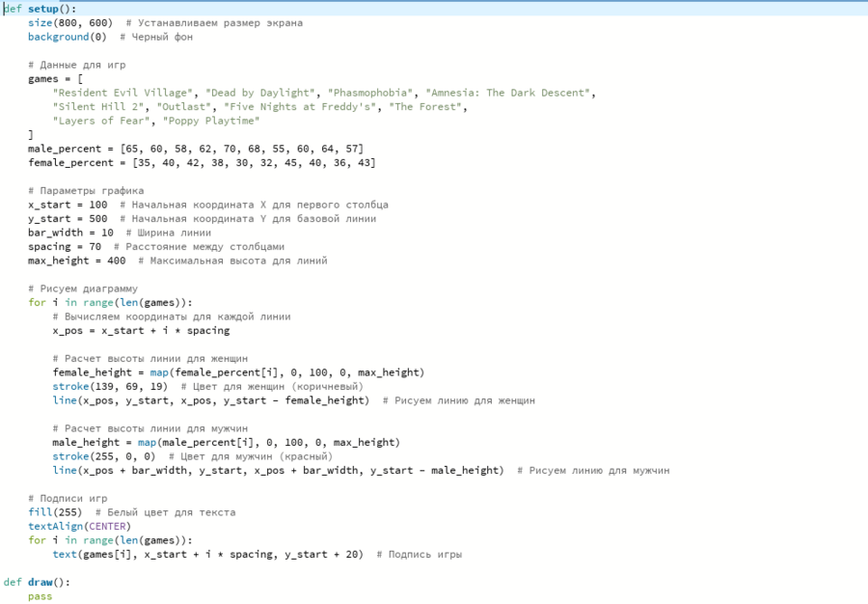Click the string "Outlast"
Image resolution: width=868 pixels, height=604 pixels.
coord(184,107)
